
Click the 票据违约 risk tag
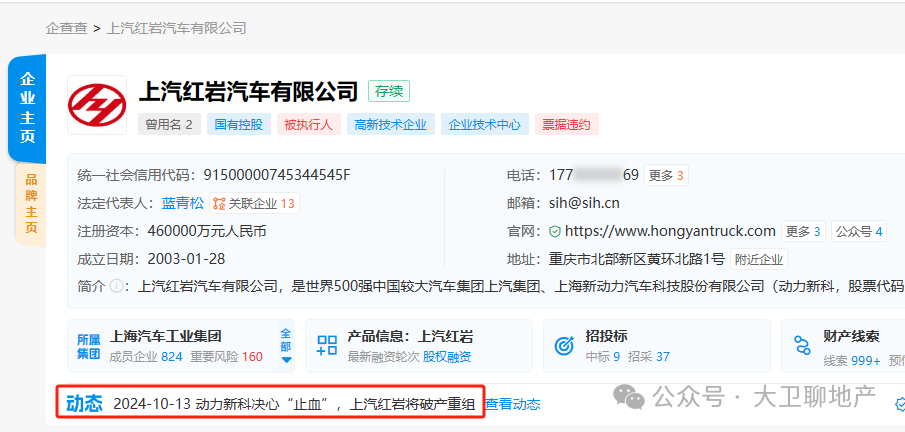pyautogui.click(x=567, y=124)
